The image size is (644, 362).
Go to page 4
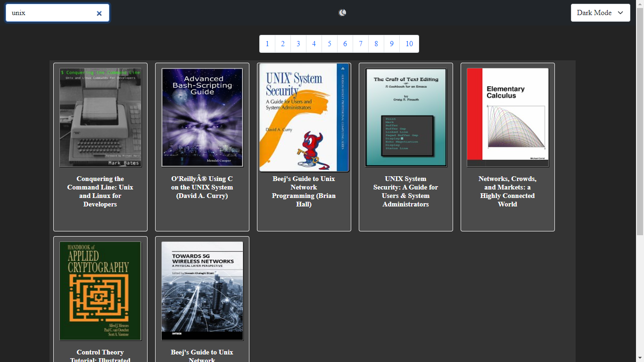tap(314, 44)
